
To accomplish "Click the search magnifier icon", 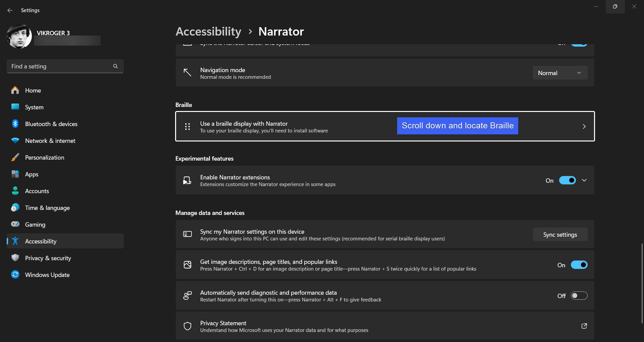I will coord(115,66).
